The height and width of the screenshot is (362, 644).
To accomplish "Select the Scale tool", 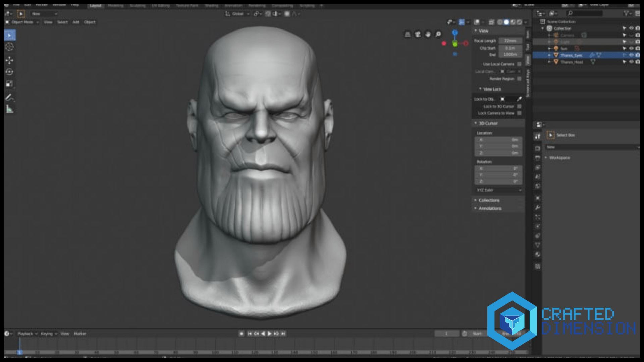I will point(10,84).
